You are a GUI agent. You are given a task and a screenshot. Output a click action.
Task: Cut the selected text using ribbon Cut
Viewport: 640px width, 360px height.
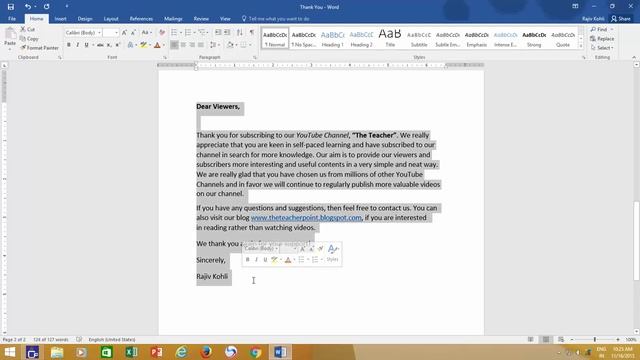[x=28, y=29]
